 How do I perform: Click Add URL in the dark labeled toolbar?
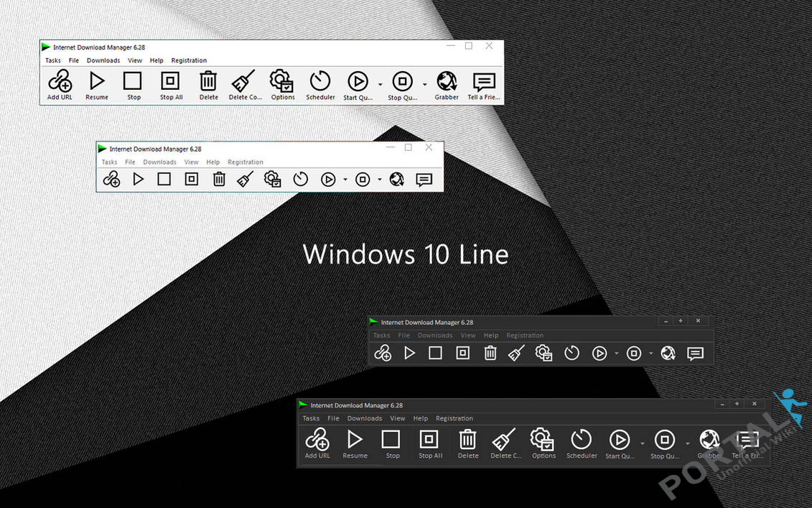tap(317, 444)
